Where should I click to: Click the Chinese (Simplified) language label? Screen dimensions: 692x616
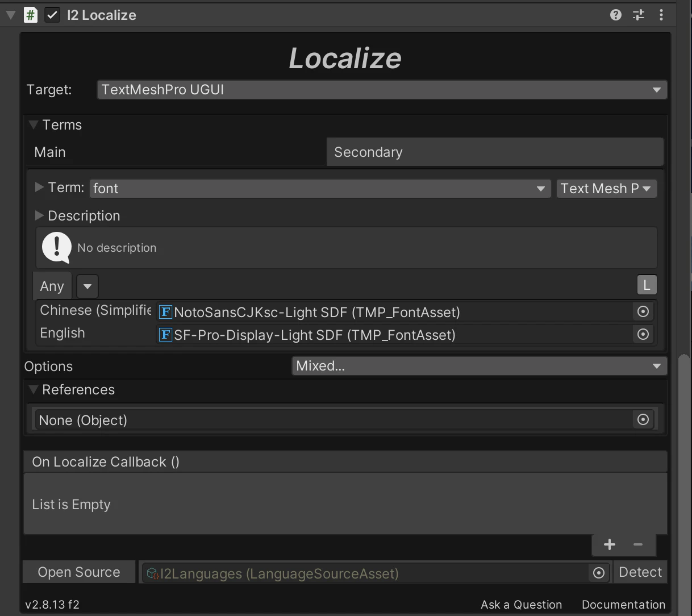tap(95, 310)
